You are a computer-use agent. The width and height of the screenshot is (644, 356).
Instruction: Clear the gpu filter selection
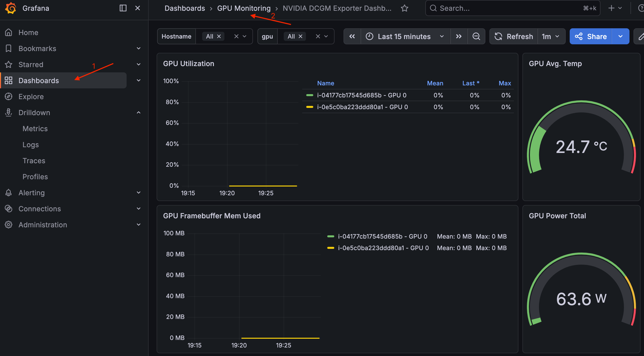pyautogui.click(x=318, y=37)
